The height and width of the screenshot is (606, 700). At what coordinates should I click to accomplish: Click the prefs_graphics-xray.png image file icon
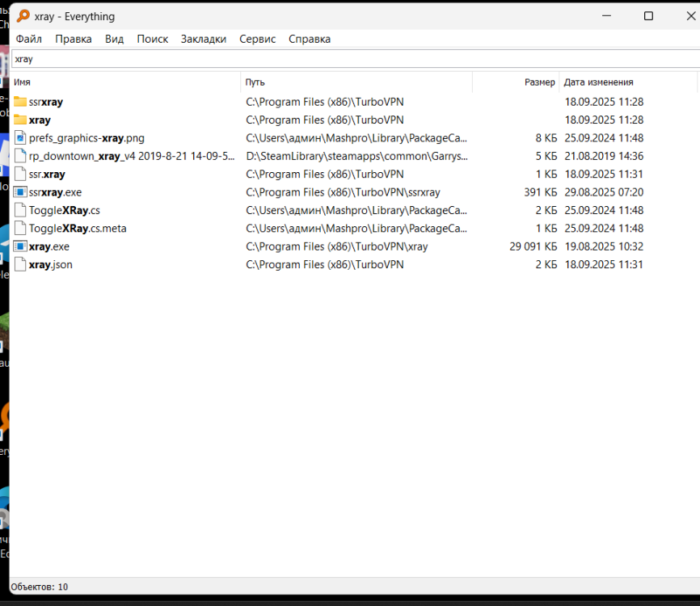20,138
